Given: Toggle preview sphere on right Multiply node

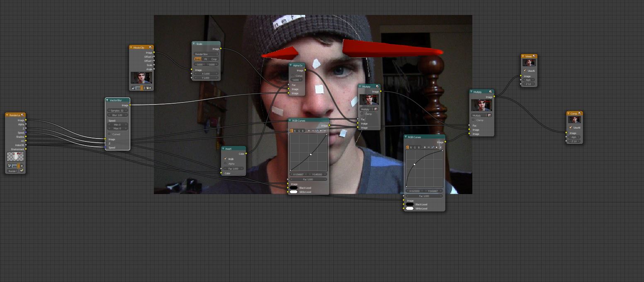Looking at the screenshot, I should (x=491, y=92).
